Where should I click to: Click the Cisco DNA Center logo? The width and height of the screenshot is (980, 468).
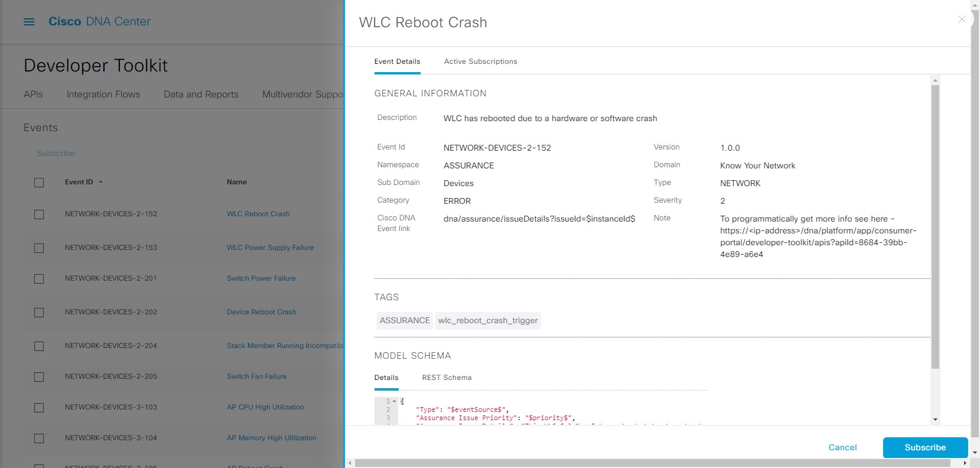(x=99, y=22)
